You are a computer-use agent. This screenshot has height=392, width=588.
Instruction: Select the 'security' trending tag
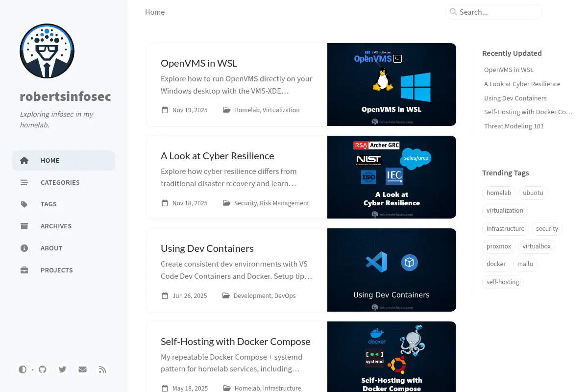pos(547,228)
